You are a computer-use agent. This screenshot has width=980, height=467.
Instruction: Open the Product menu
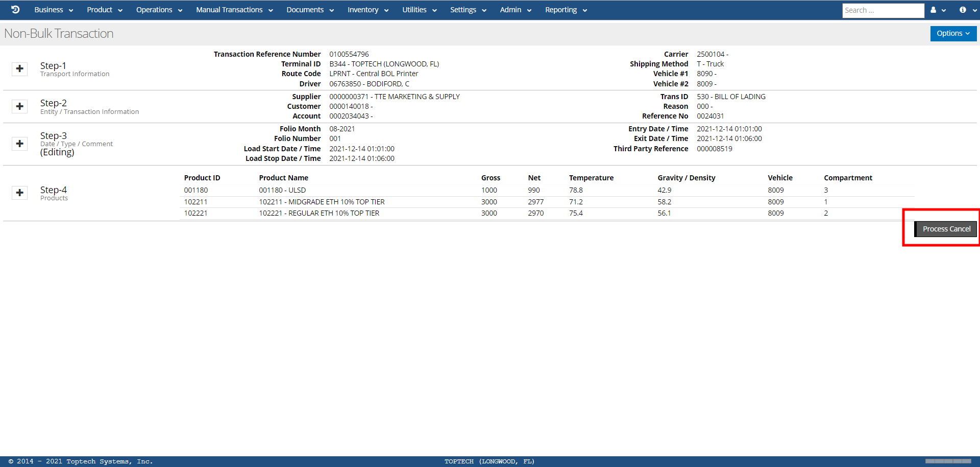[x=104, y=10]
